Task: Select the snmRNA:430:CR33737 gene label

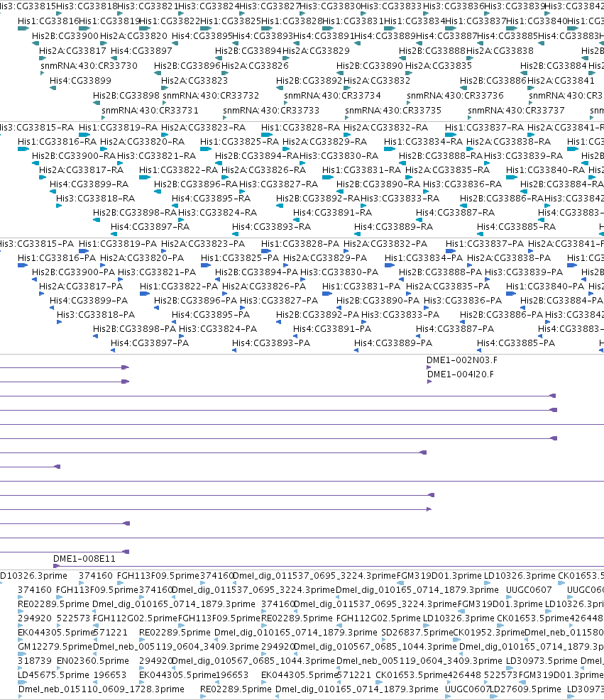Action: coord(516,110)
